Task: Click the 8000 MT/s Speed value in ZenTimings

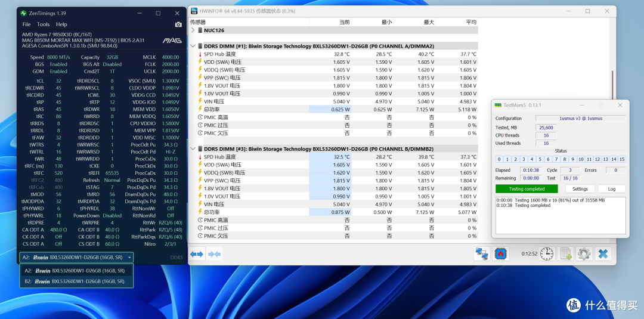Action: pos(58,57)
